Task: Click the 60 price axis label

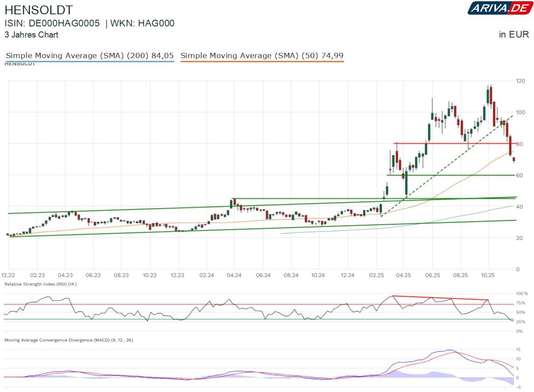Action: click(519, 175)
